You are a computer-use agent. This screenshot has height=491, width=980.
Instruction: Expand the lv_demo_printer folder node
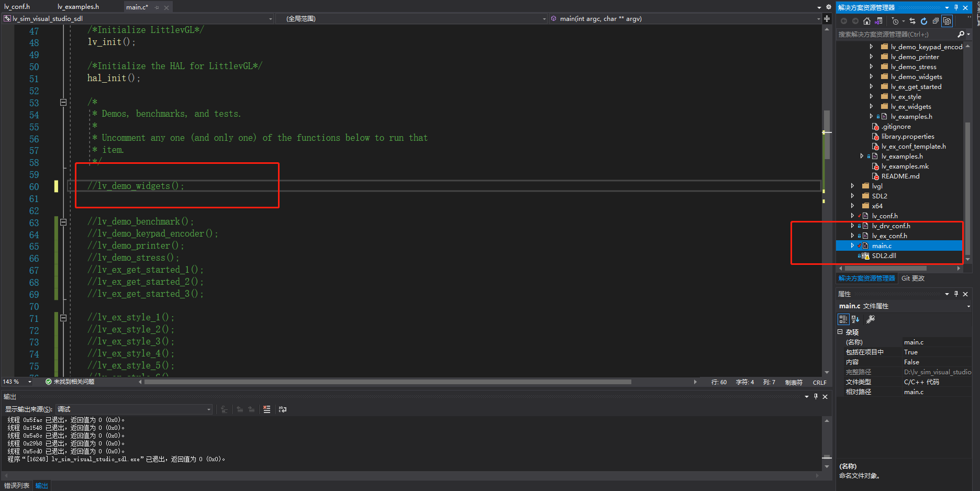872,57
